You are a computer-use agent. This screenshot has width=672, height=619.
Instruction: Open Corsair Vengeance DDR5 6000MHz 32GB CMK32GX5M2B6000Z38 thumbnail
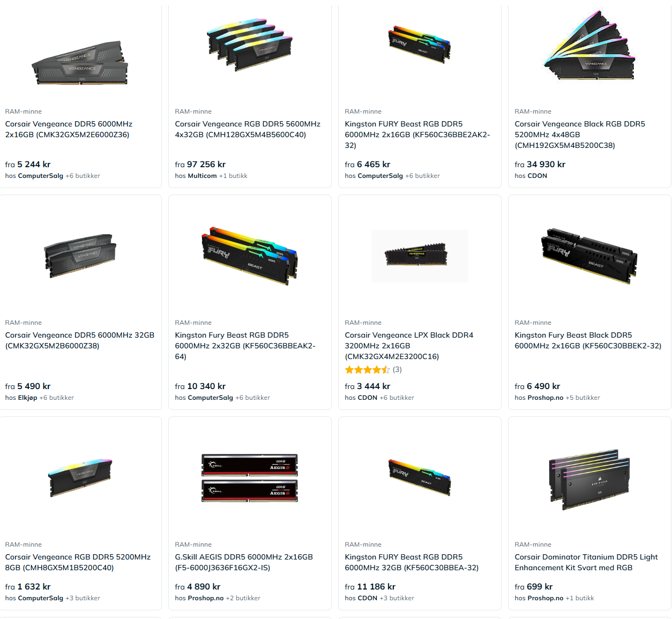click(80, 255)
